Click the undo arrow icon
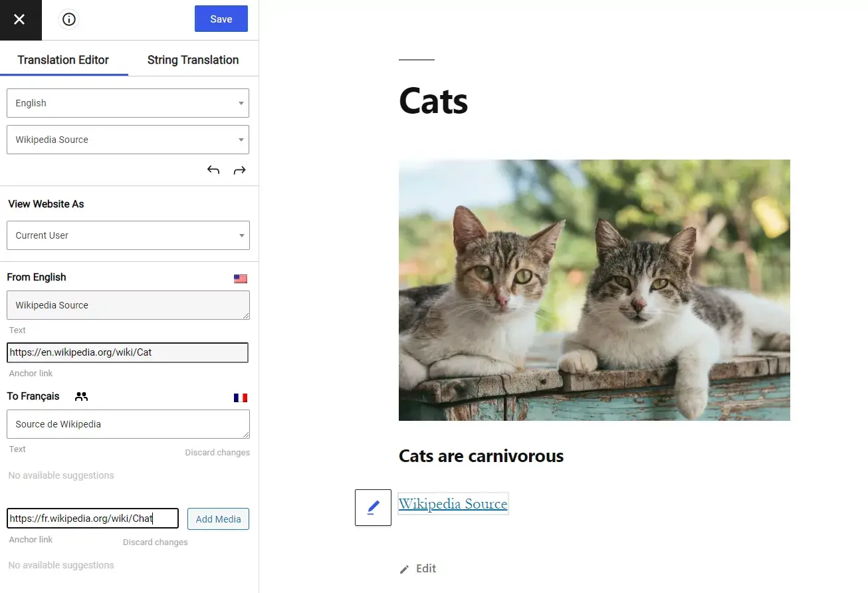Image resolution: width=868 pixels, height=593 pixels. click(213, 170)
